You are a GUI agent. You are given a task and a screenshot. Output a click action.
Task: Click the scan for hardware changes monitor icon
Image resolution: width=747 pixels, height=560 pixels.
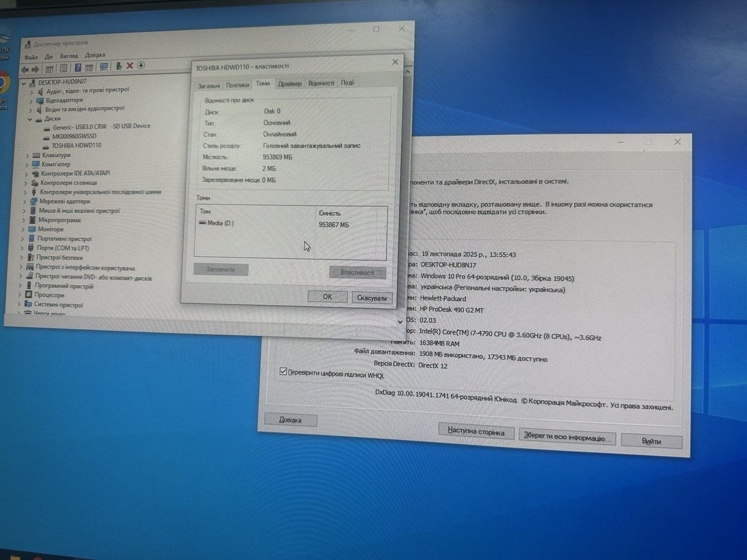tap(103, 66)
